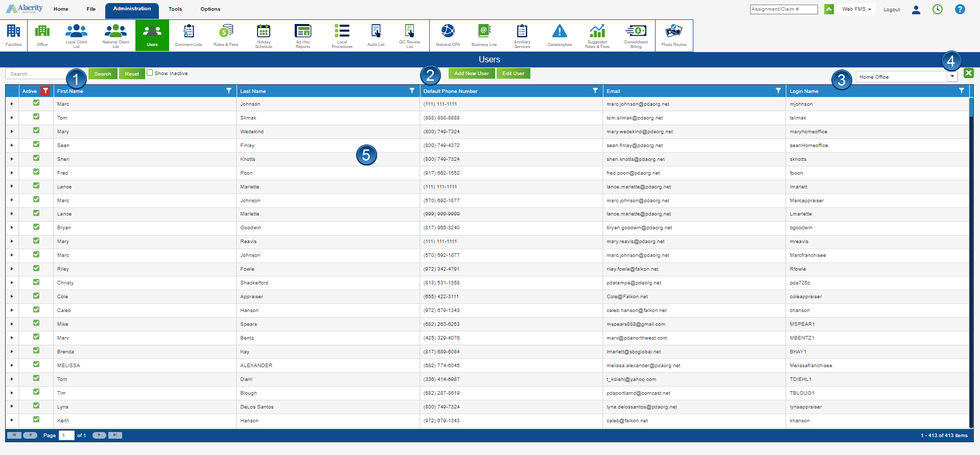Screen dimensions: 980x455
Task: Open the Photo Review icon
Action: pyautogui.click(x=673, y=35)
